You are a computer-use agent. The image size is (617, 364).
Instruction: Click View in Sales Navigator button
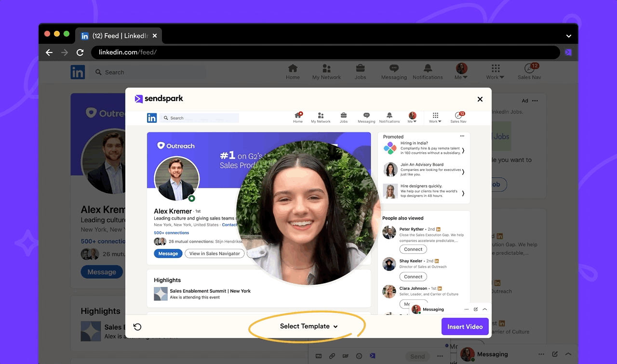point(215,254)
